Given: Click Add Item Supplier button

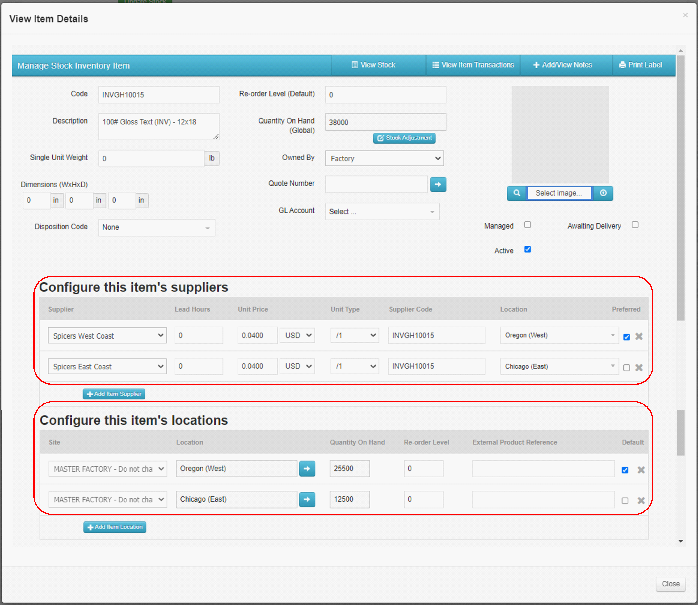Looking at the screenshot, I should tap(114, 394).
